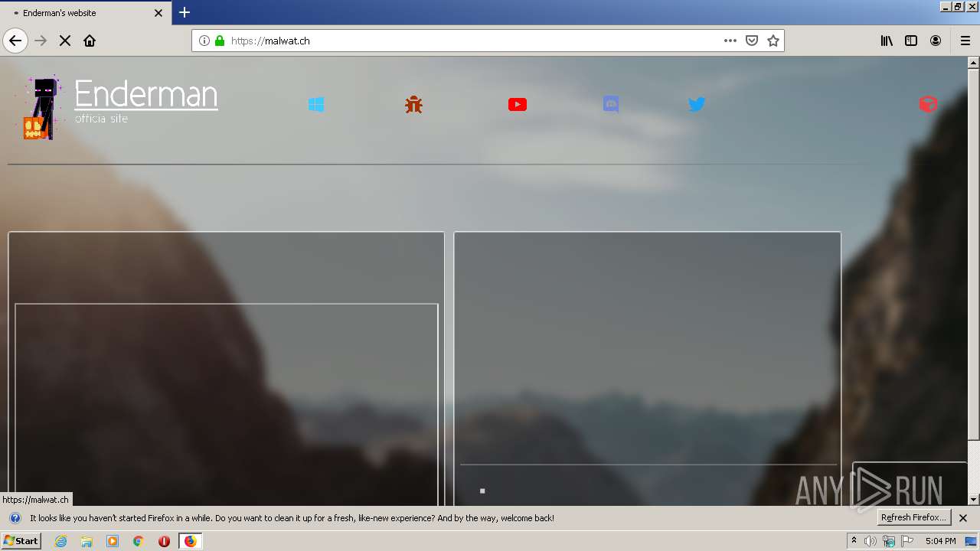Open a new tab with plus button
980x551 pixels.
185,12
